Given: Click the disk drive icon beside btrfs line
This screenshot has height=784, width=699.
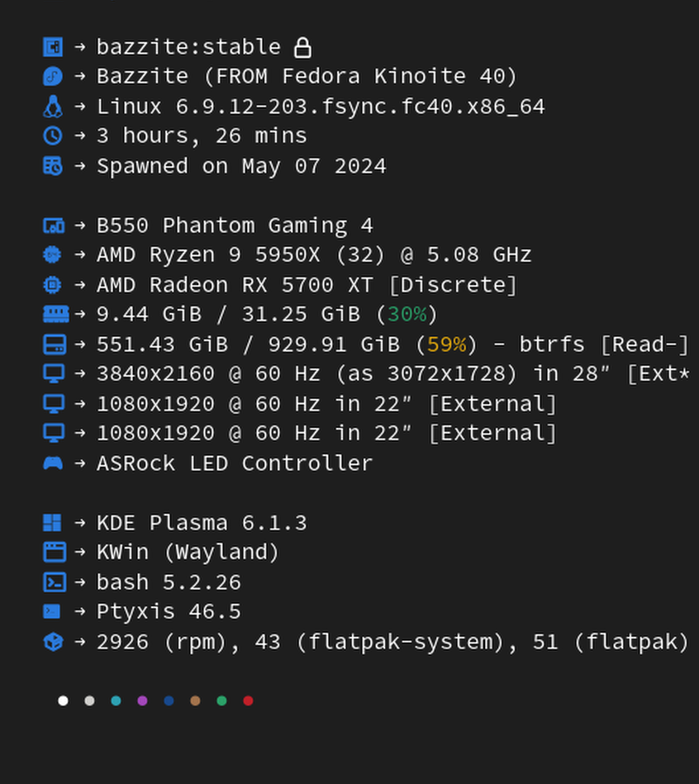Looking at the screenshot, I should [x=53, y=344].
